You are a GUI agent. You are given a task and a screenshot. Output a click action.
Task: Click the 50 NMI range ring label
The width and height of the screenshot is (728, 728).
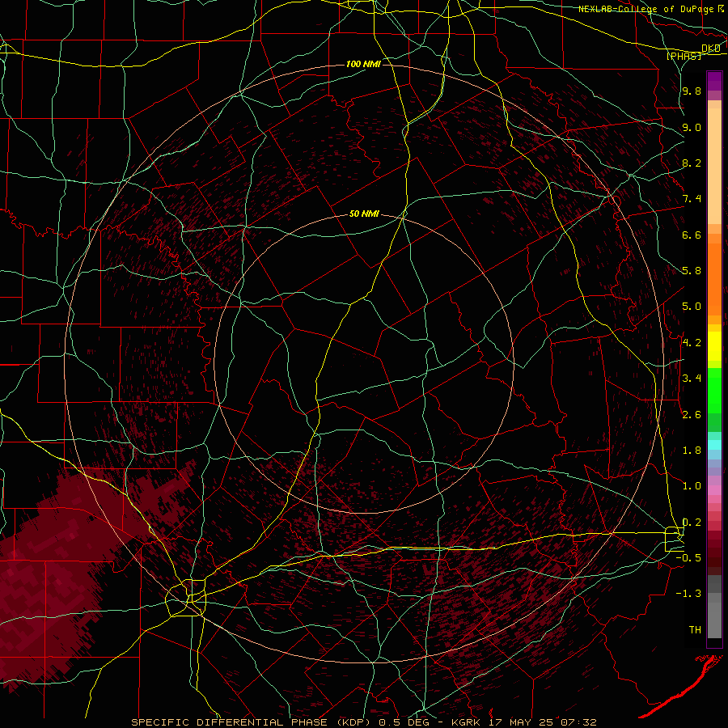pyautogui.click(x=364, y=214)
